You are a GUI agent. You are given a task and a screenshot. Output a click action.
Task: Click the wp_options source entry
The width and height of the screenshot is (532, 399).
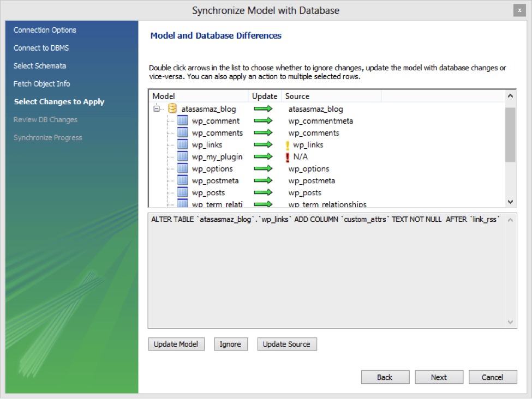tap(309, 169)
